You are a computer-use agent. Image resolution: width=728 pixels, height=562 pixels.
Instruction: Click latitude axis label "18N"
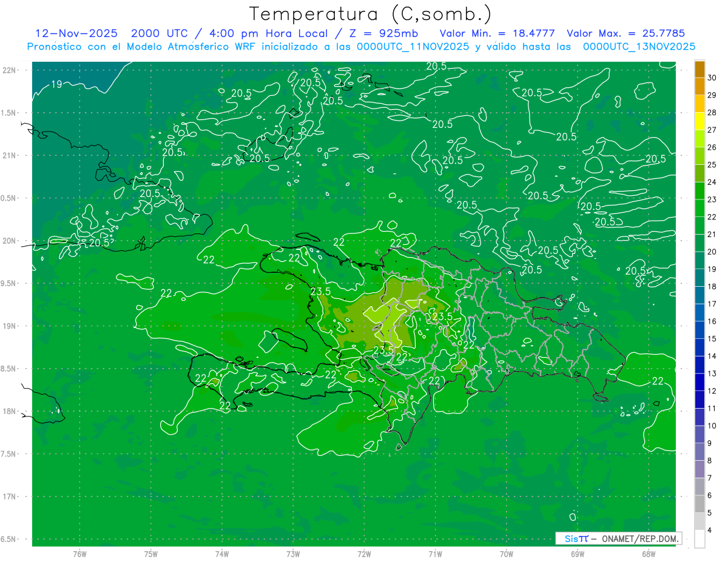(10, 411)
